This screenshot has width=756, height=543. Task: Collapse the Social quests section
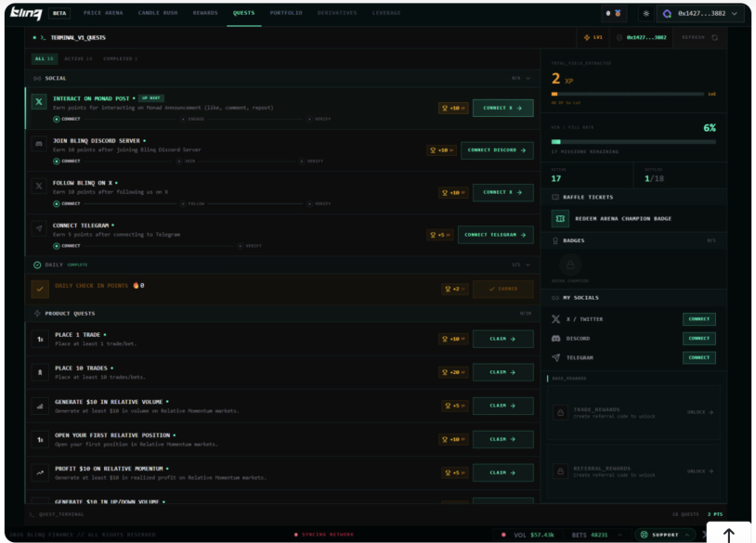[528, 78]
